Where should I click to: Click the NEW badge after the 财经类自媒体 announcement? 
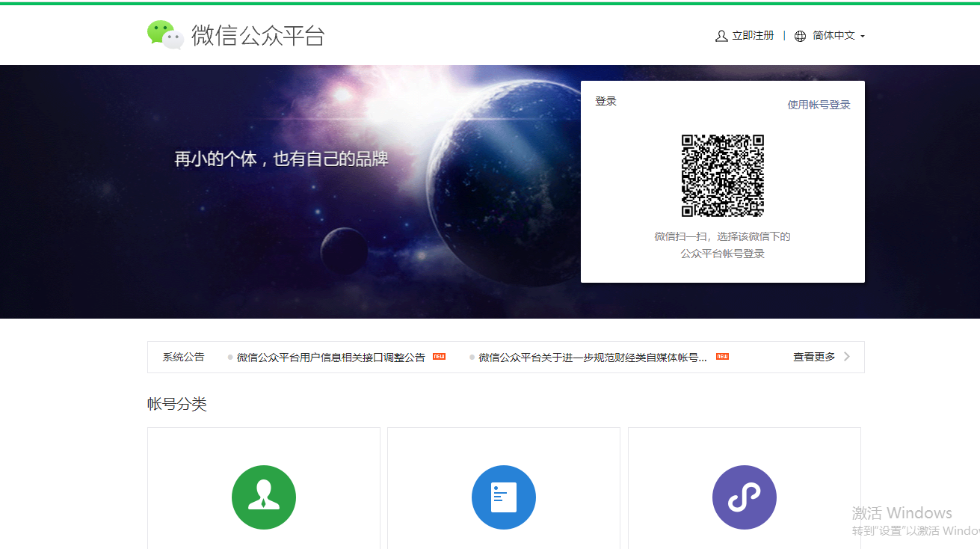tap(722, 357)
